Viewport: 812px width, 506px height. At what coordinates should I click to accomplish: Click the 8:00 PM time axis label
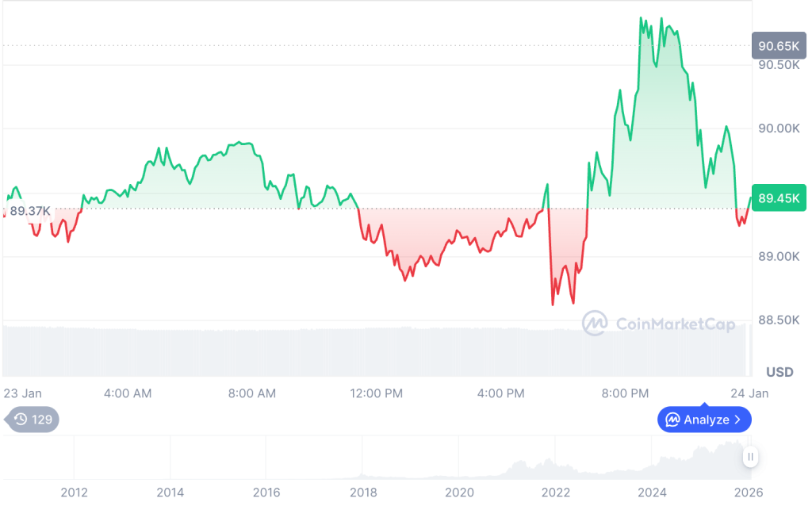(626, 393)
